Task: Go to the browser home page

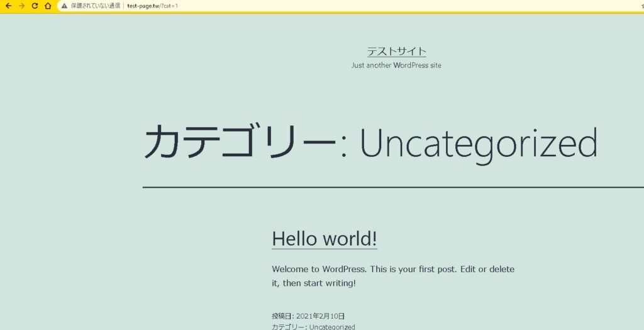Action: (48, 6)
